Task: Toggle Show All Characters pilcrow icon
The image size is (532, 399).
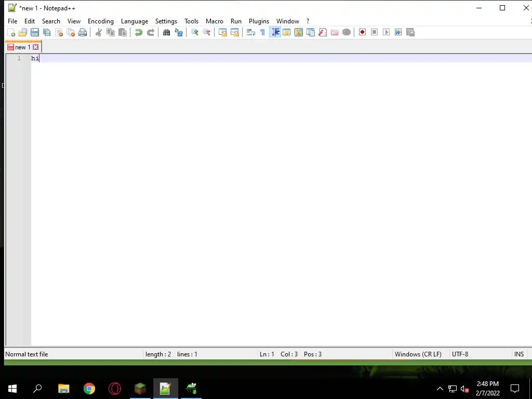Action: click(x=262, y=32)
